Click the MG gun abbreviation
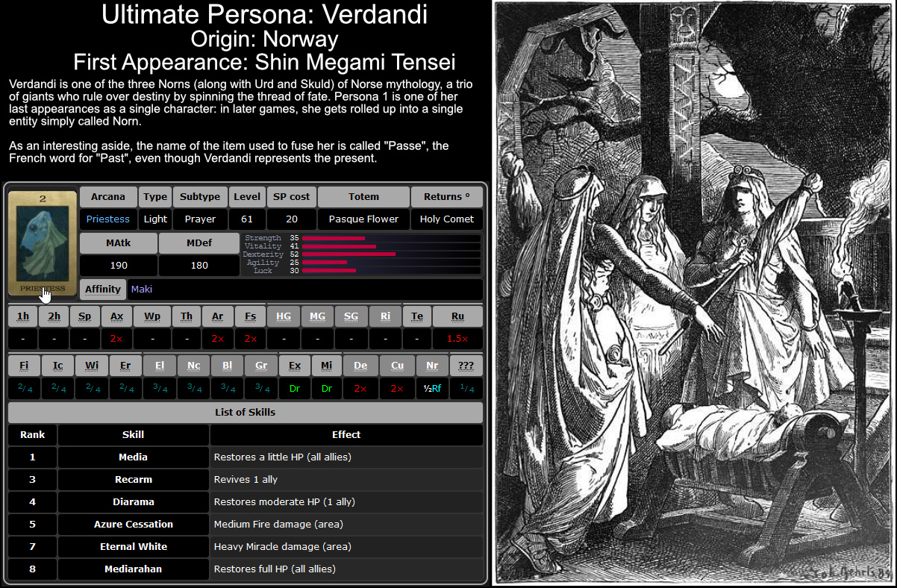 point(317,316)
